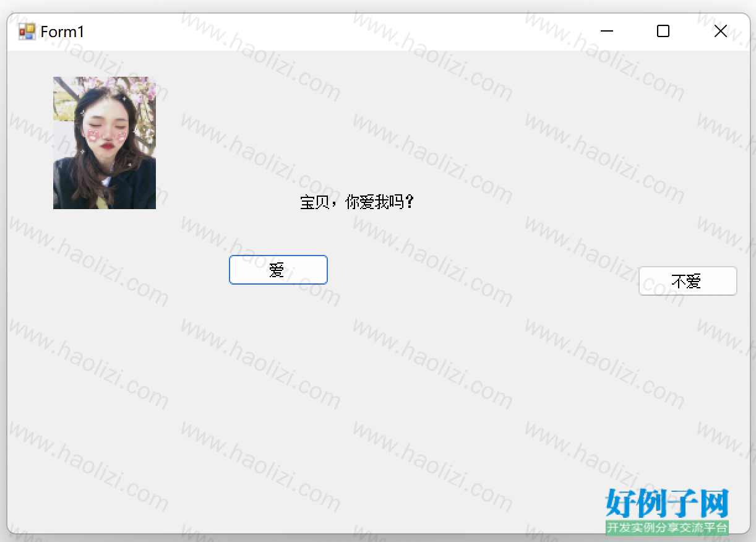The width and height of the screenshot is (756, 542).
Task: Close the Form1 window
Action: pyautogui.click(x=720, y=32)
